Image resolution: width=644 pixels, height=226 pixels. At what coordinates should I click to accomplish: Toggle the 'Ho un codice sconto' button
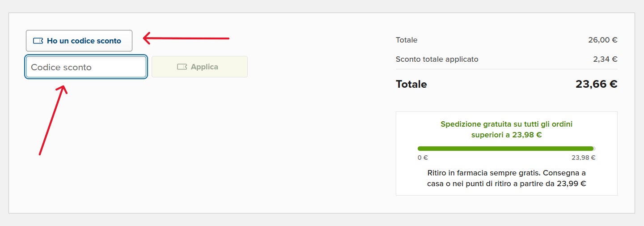pyautogui.click(x=79, y=41)
